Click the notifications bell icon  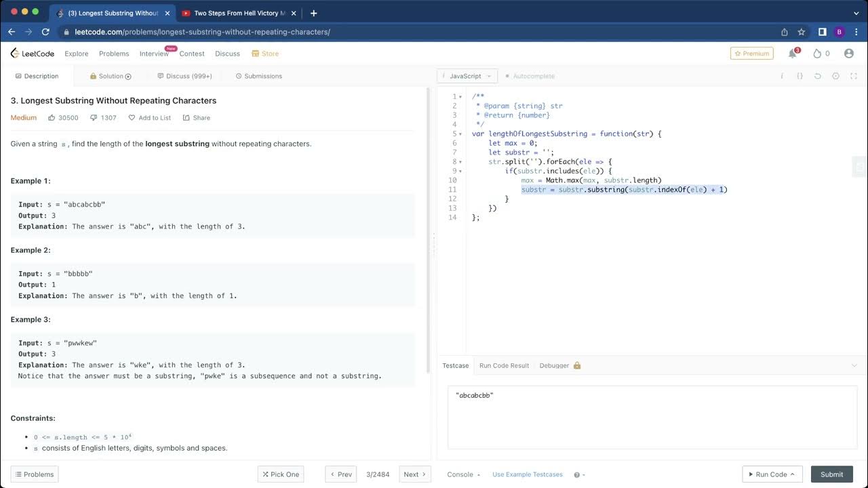(792, 54)
